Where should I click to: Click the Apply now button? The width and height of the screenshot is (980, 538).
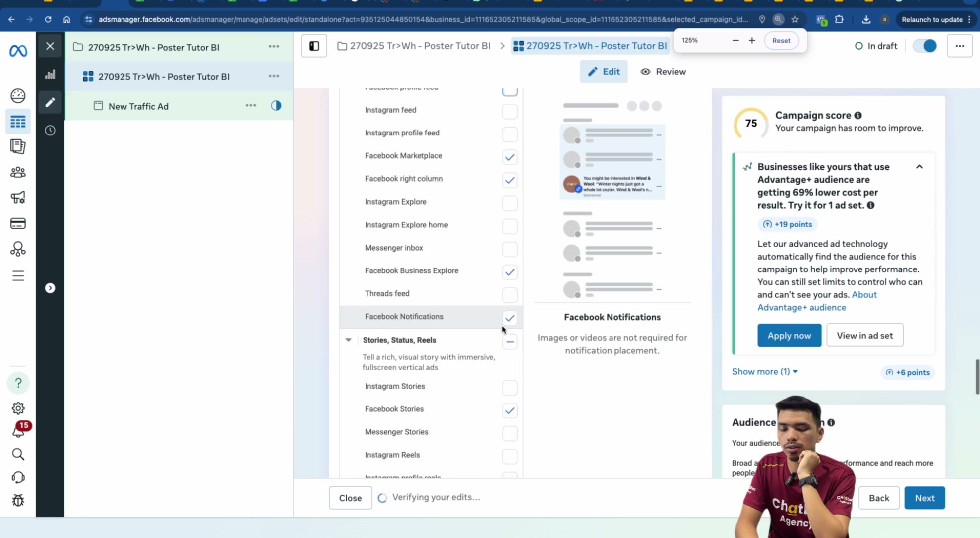point(789,336)
